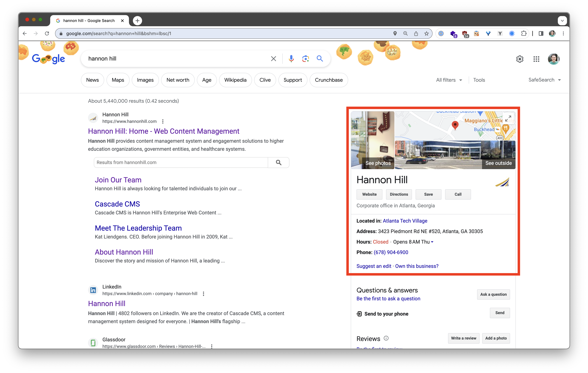Image resolution: width=588 pixels, height=373 pixels.
Task: Open options for hannonhill.com result
Action: point(163,121)
